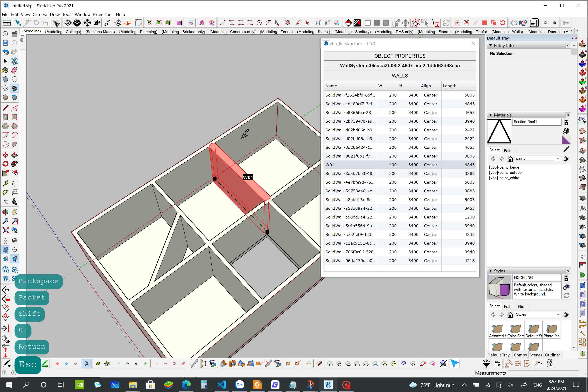Select the Follow Me tool

(15, 164)
